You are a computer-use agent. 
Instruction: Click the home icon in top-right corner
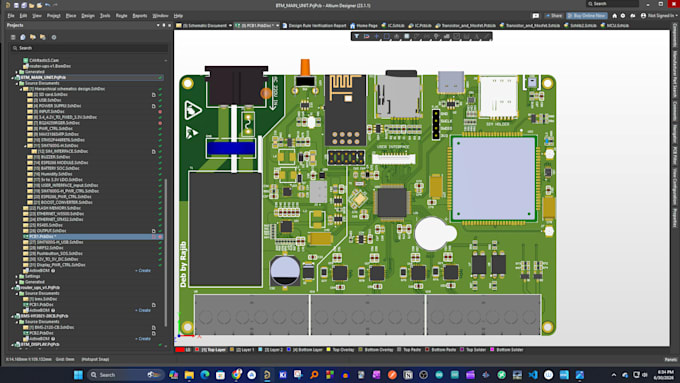coord(614,16)
